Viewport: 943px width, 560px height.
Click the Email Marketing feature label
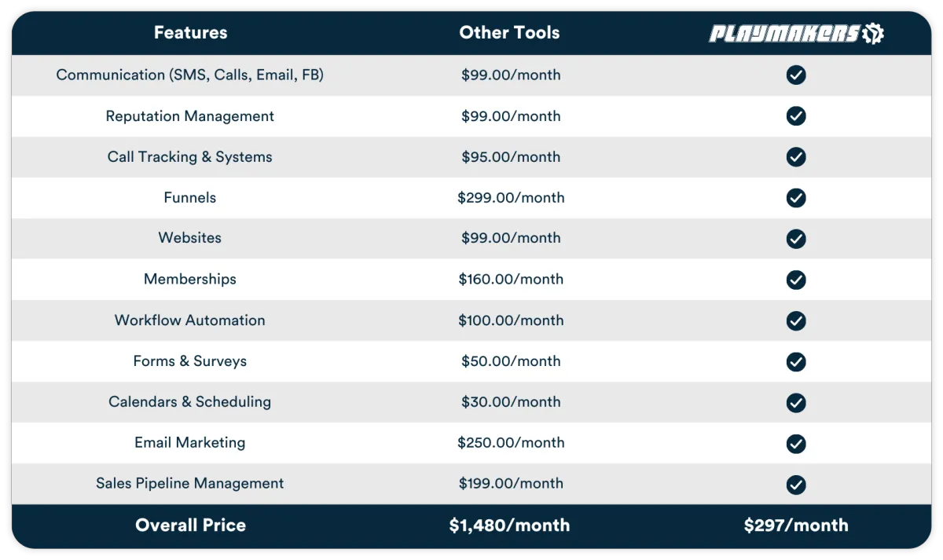click(189, 443)
